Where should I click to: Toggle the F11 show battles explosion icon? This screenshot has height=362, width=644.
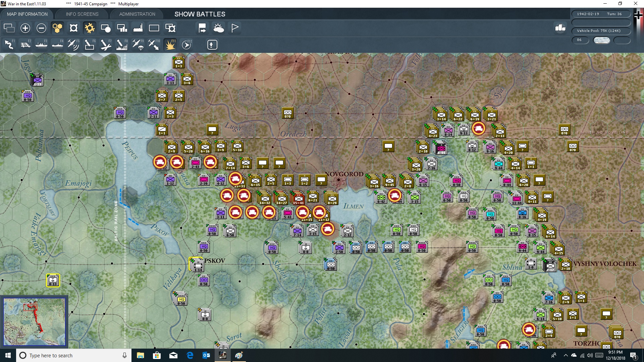point(170,45)
